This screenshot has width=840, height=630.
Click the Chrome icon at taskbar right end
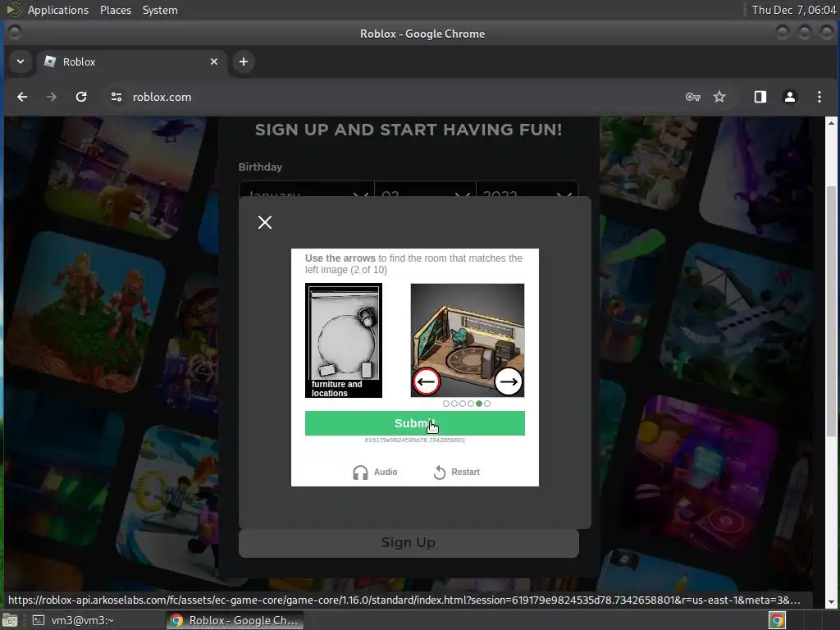point(777,620)
